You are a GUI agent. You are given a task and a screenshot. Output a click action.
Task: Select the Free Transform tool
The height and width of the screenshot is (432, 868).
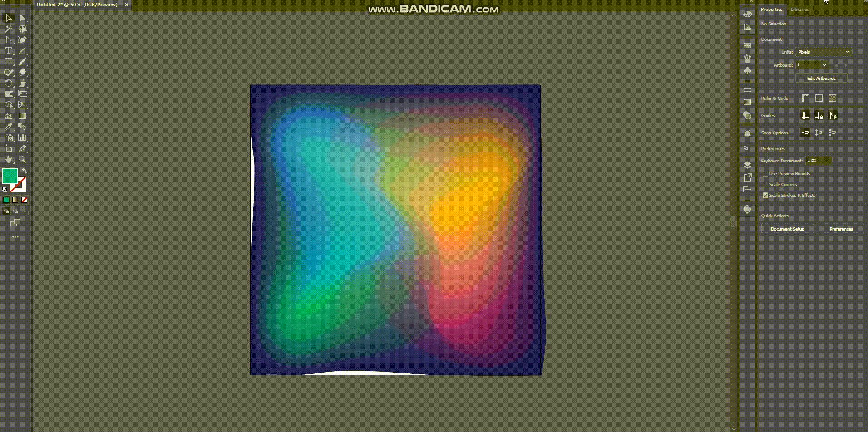[x=22, y=94]
